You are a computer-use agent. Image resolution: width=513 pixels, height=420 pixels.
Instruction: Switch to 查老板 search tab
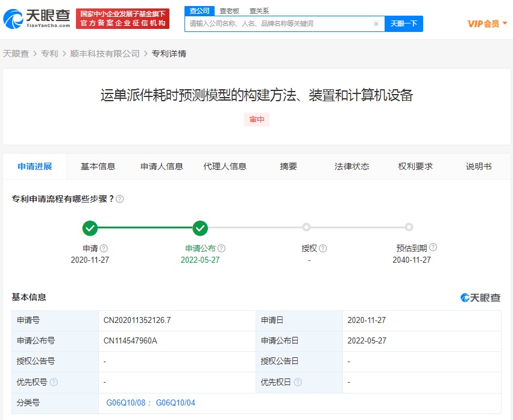click(229, 11)
